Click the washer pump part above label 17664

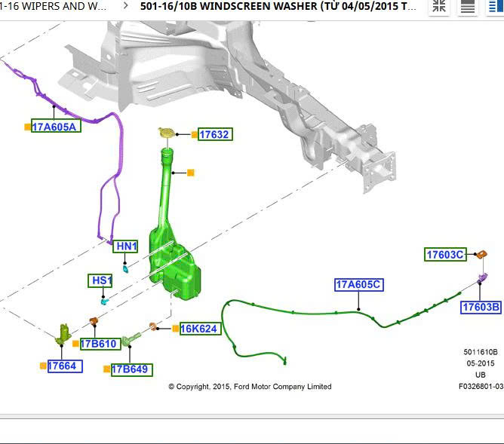63,334
